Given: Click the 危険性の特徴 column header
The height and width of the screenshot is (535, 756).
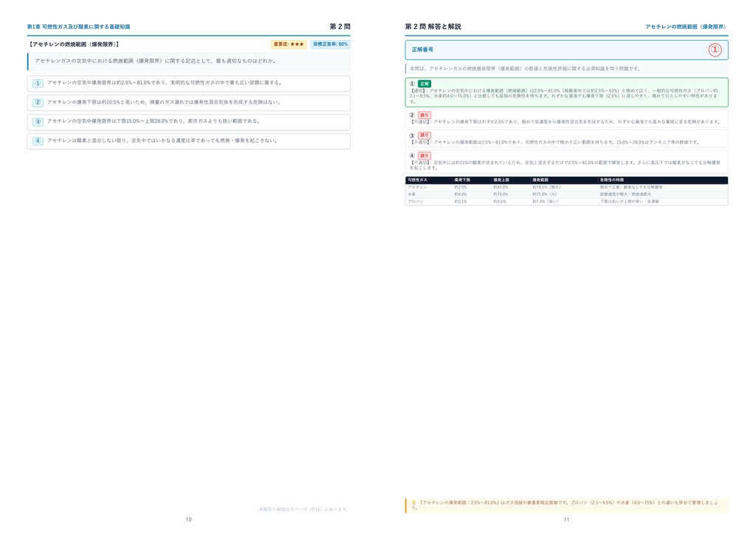Looking at the screenshot, I should (x=612, y=180).
